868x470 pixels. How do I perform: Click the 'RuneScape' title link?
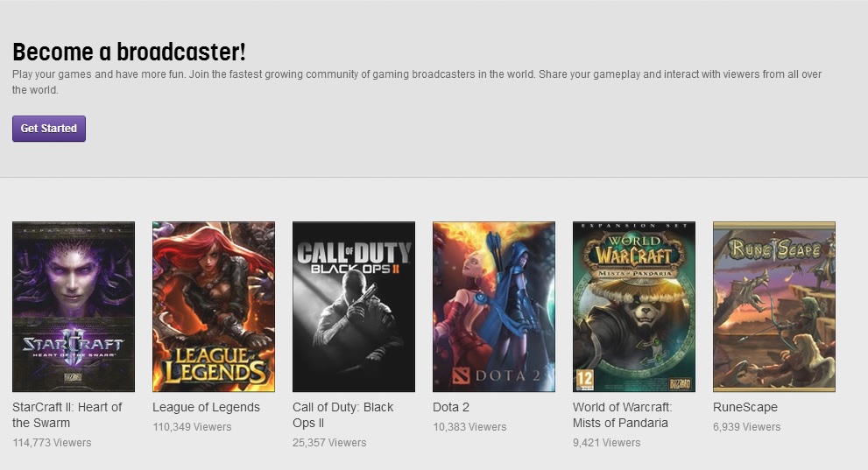[x=745, y=407]
